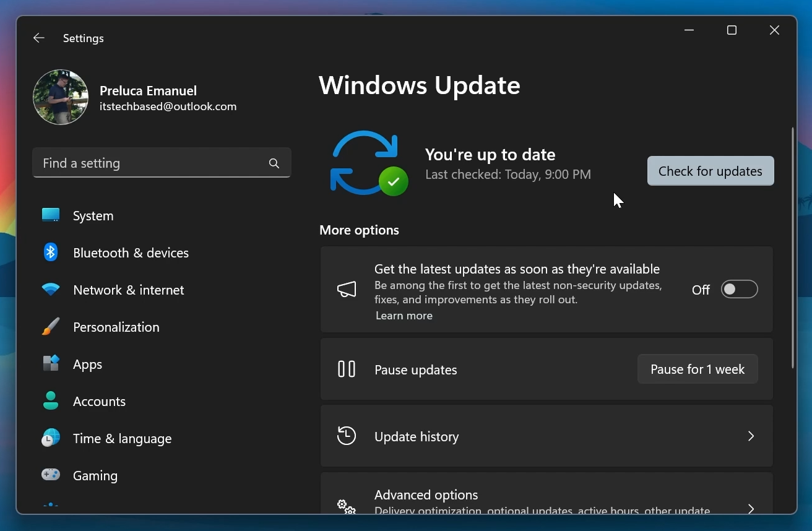Select the Apps label in sidebar
This screenshot has height=531, width=812.
click(x=87, y=365)
